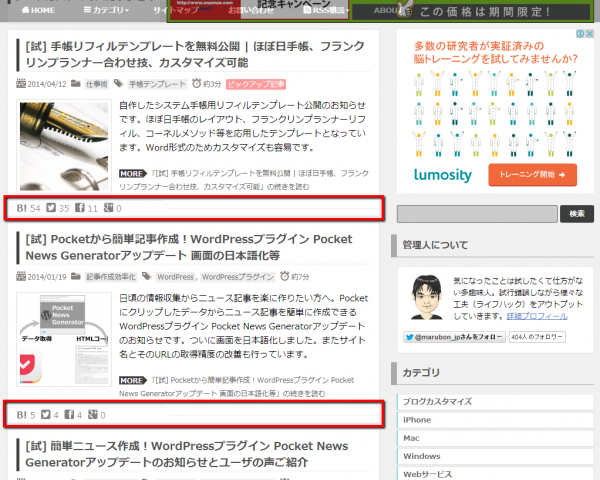Click the 仕事術 category tag
This screenshot has height=480, width=600.
96,84
